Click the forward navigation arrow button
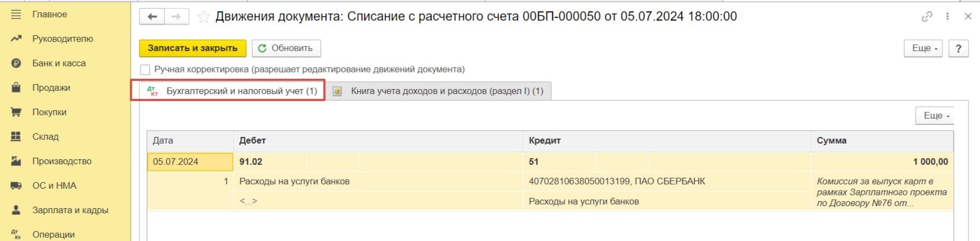The height and width of the screenshot is (241, 980). point(176,17)
